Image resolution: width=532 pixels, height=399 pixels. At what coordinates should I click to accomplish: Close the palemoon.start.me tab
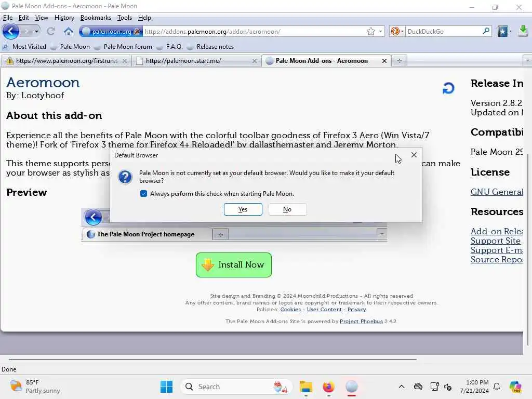[255, 61]
